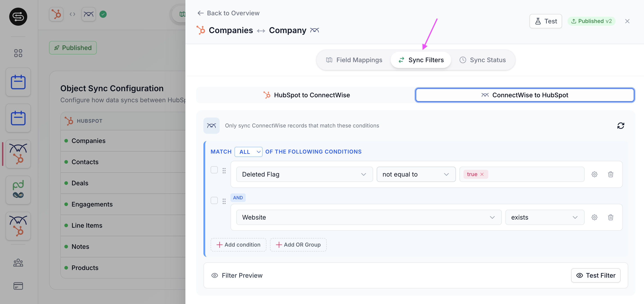
Task: Select Line Items in the HubSpot object list
Action: (x=87, y=225)
